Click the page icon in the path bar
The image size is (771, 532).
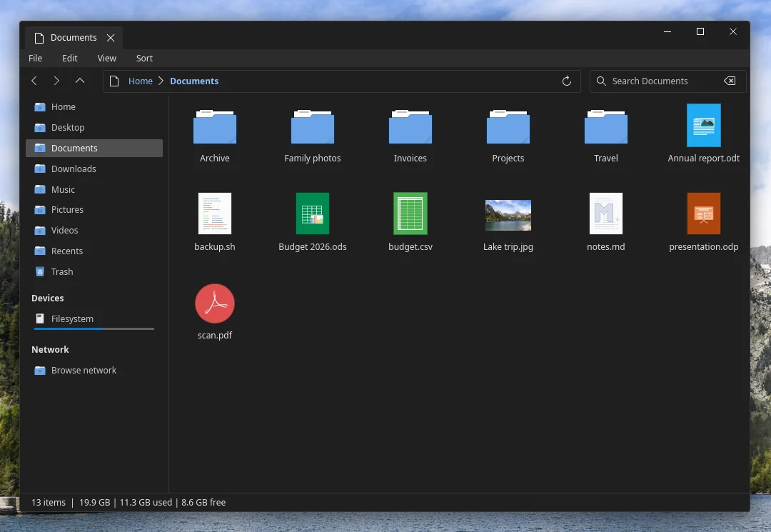click(x=114, y=81)
